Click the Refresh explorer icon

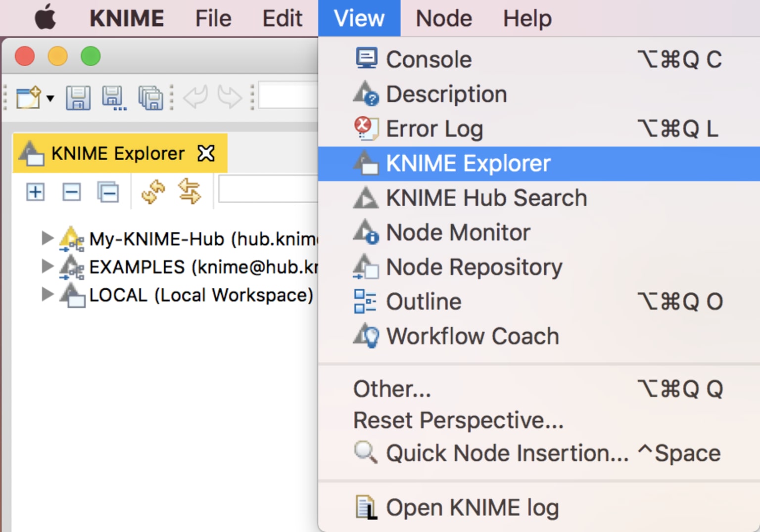[153, 192]
